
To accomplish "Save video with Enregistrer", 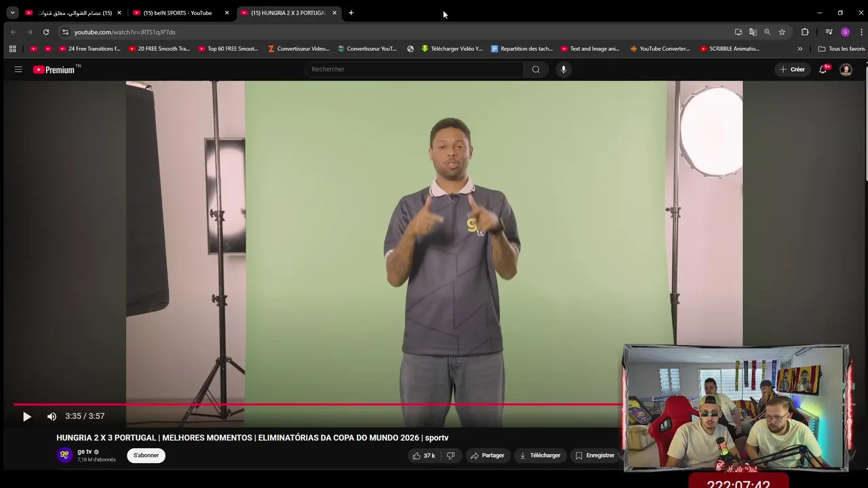I will 595,455.
